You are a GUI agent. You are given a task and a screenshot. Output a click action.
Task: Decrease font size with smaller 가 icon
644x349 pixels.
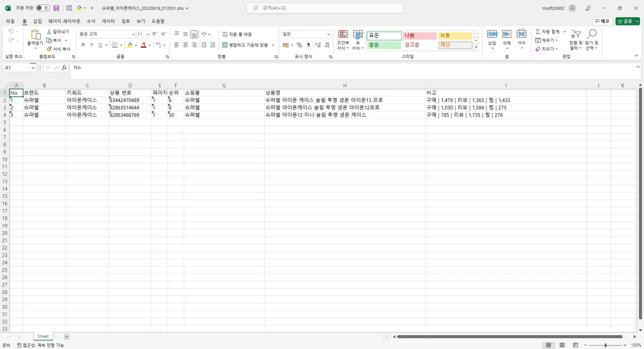click(x=163, y=34)
